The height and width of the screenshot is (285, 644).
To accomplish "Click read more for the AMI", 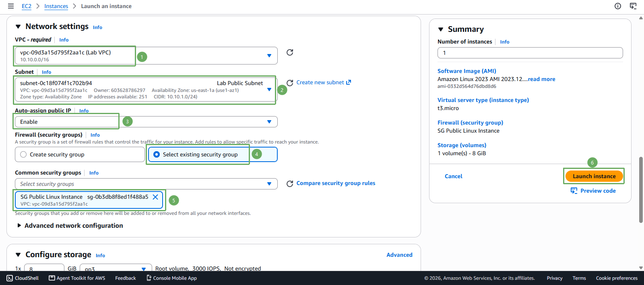I will tap(542, 79).
